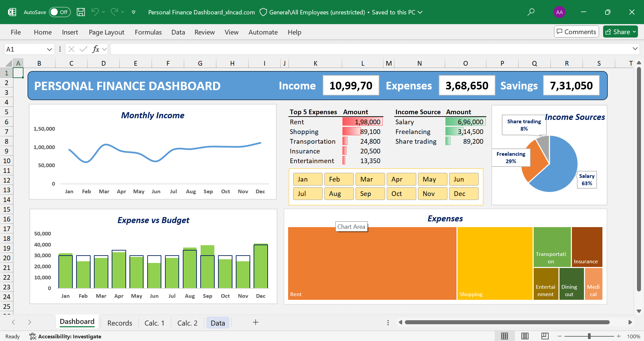This screenshot has width=644, height=341.
Task: Click the Save floppy disk icon
Action: 81,12
